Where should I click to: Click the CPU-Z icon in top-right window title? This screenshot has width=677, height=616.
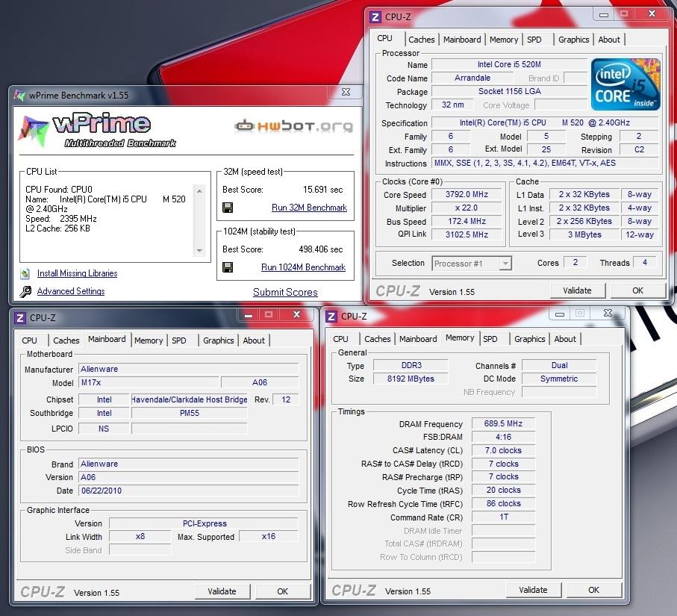(x=375, y=17)
